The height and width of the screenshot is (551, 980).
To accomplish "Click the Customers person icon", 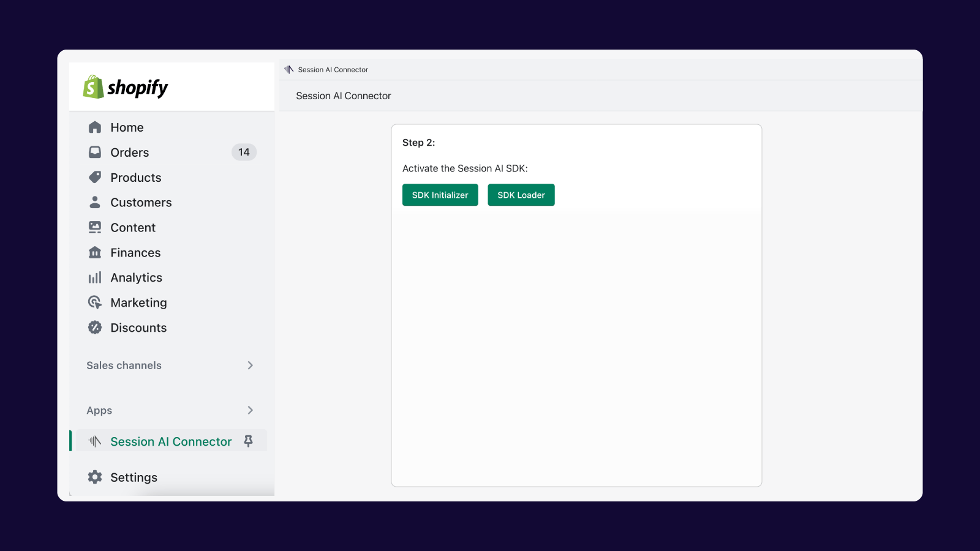I will [x=95, y=202].
